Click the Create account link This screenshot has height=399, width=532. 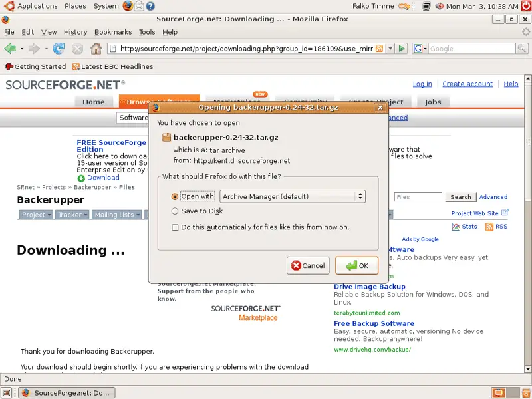(x=467, y=84)
